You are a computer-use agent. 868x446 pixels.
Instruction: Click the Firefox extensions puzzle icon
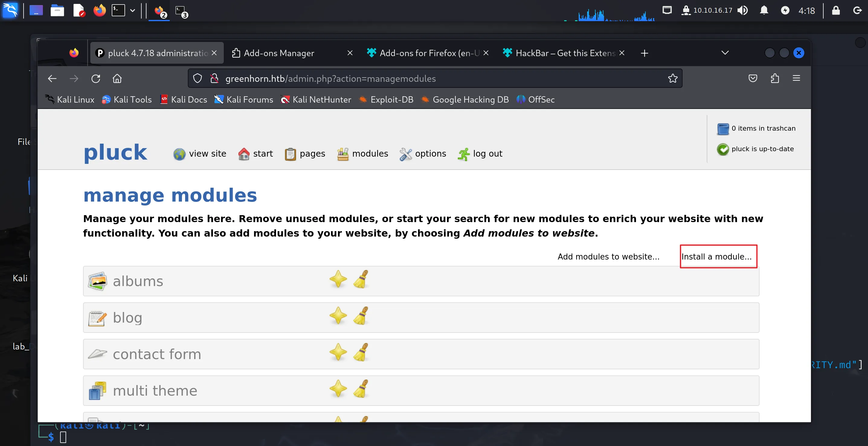tap(775, 78)
